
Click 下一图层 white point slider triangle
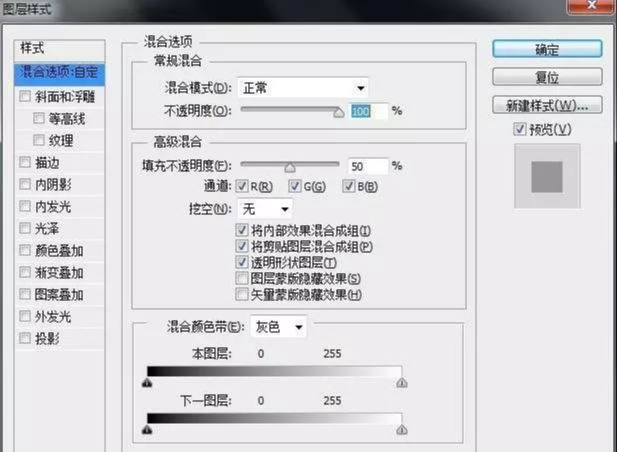(x=402, y=429)
